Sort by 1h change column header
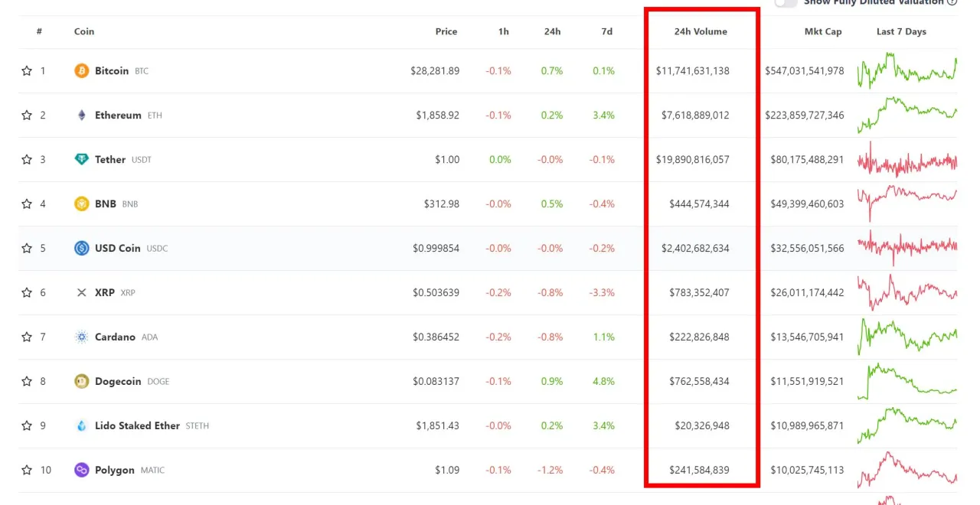The width and height of the screenshot is (980, 505). point(503,32)
